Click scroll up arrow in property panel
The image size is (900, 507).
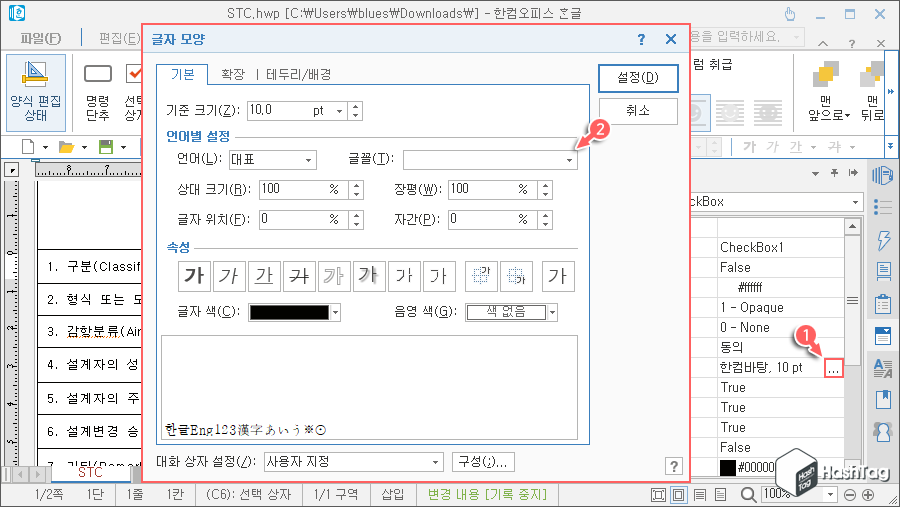point(853,227)
